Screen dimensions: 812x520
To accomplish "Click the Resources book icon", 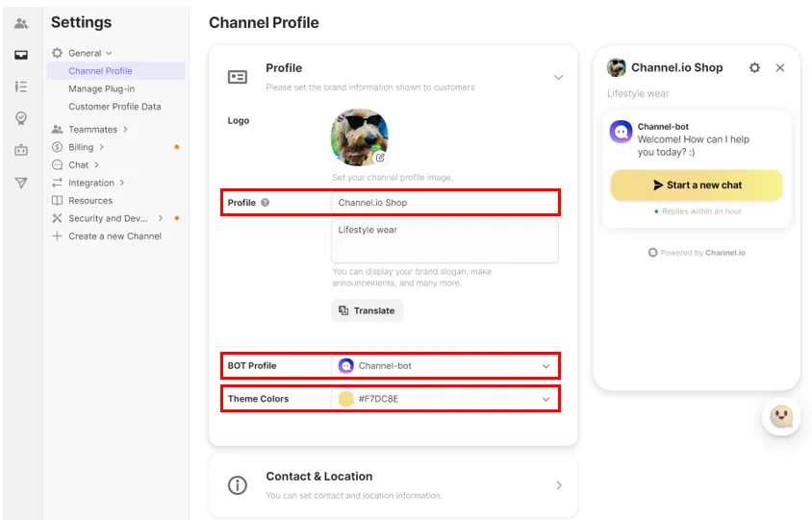I will (58, 200).
